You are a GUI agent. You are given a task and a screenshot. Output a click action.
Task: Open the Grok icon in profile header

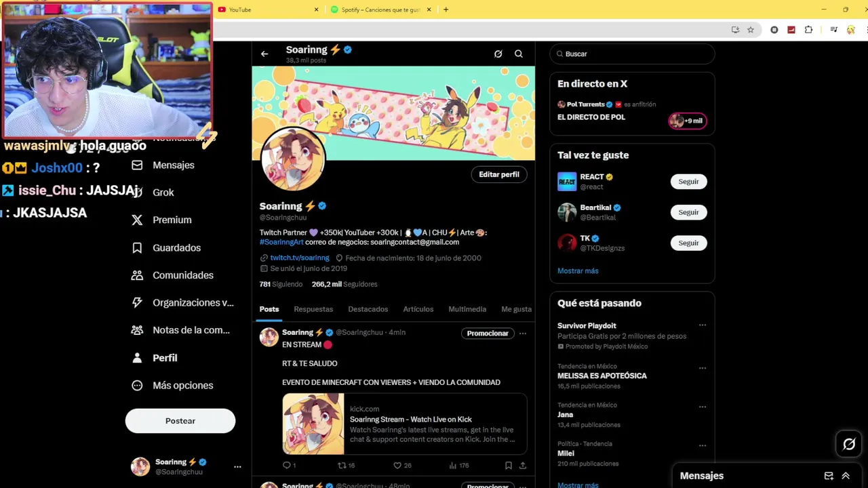coord(498,54)
